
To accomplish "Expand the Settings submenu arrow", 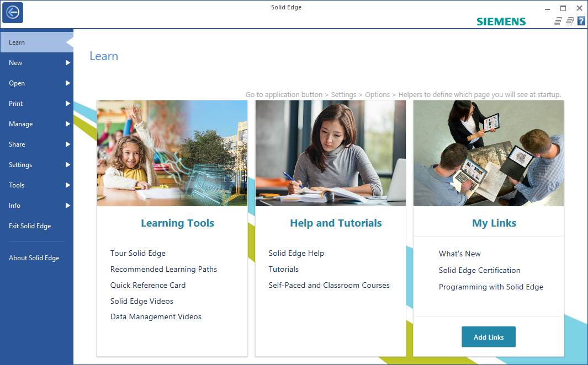I will (x=68, y=165).
